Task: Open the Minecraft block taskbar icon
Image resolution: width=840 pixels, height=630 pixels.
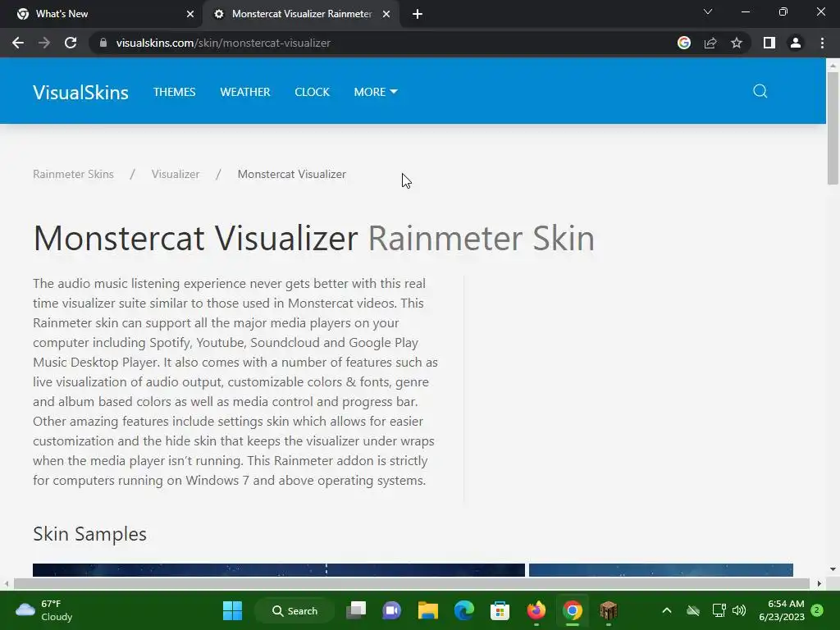Action: pos(608,610)
